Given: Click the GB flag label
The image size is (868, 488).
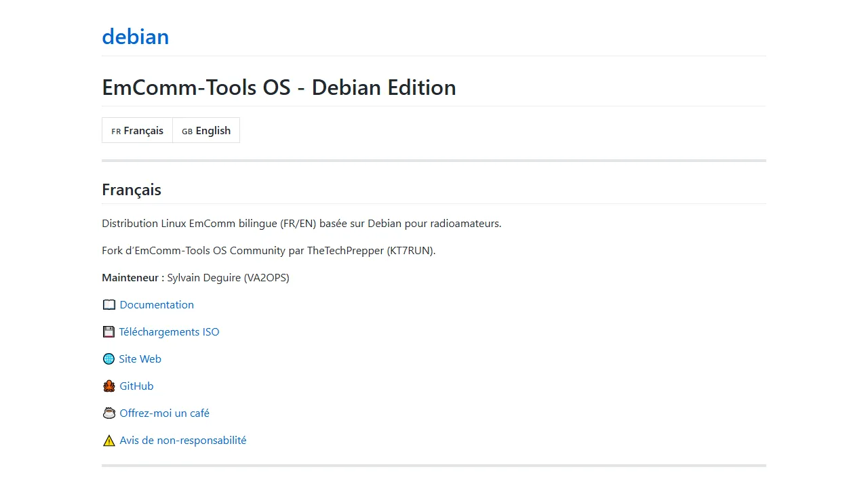Looking at the screenshot, I should click(x=187, y=131).
